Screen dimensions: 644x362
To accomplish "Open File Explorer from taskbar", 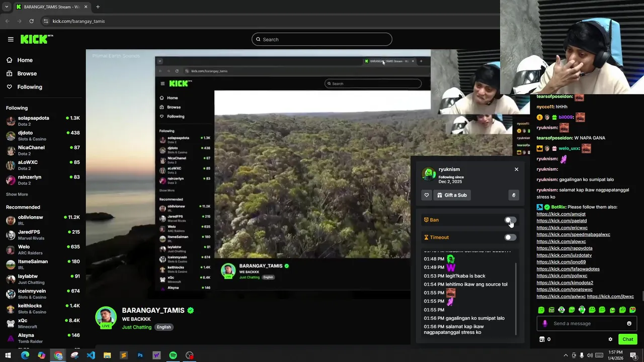I will pyautogui.click(x=107, y=355).
